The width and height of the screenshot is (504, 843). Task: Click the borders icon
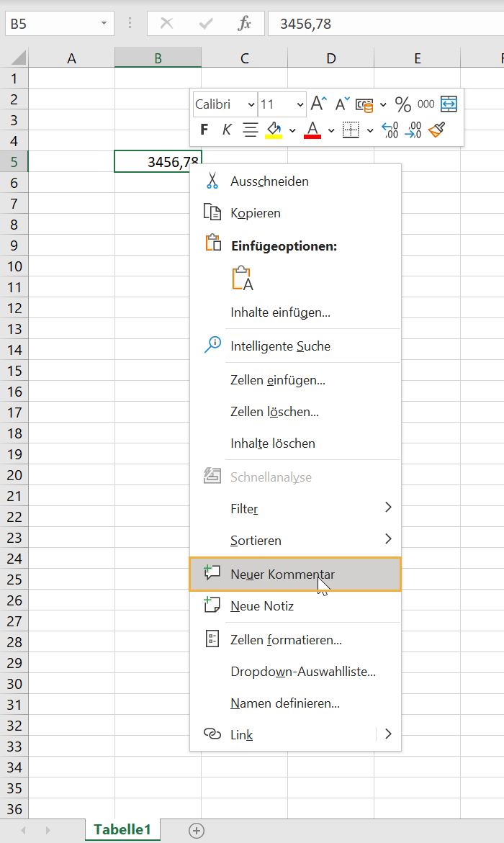pos(351,130)
